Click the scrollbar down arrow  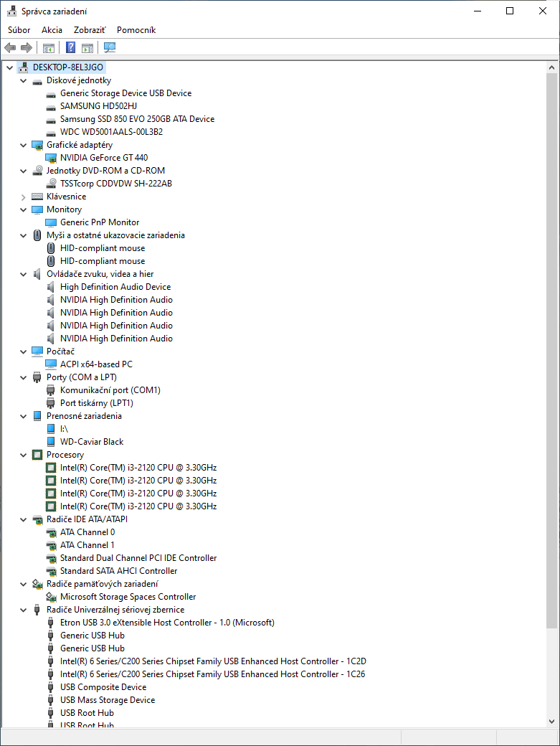tap(551, 722)
